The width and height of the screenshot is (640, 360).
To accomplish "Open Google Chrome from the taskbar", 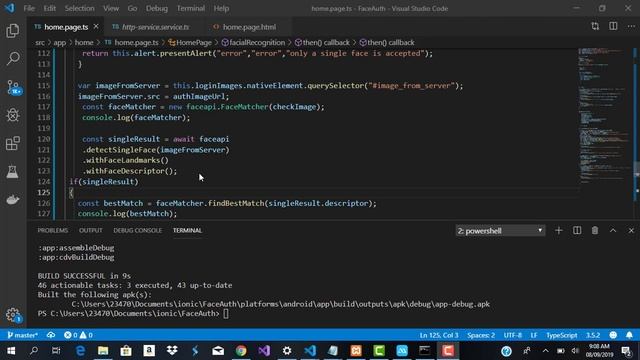I will [x=241, y=351].
